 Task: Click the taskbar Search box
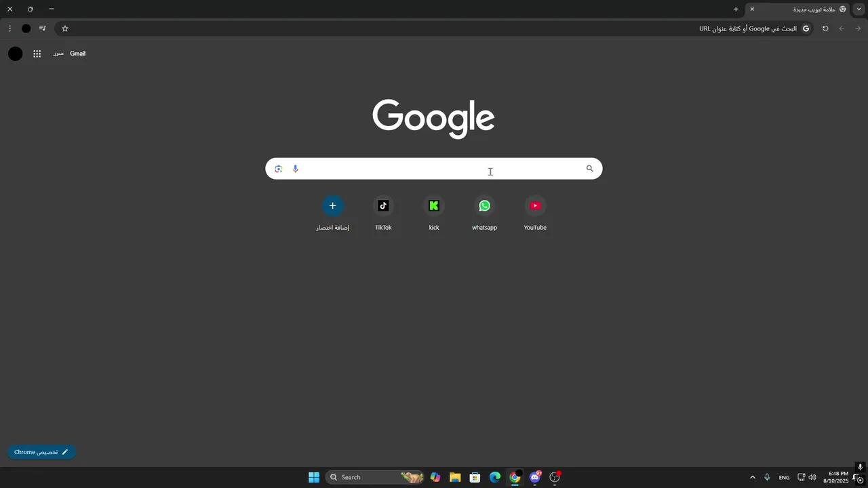point(375,477)
